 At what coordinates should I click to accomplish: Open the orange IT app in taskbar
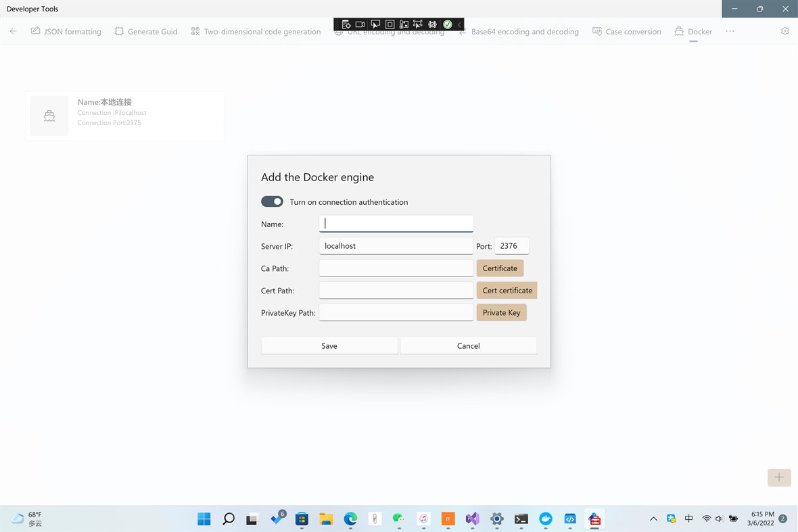pyautogui.click(x=448, y=518)
